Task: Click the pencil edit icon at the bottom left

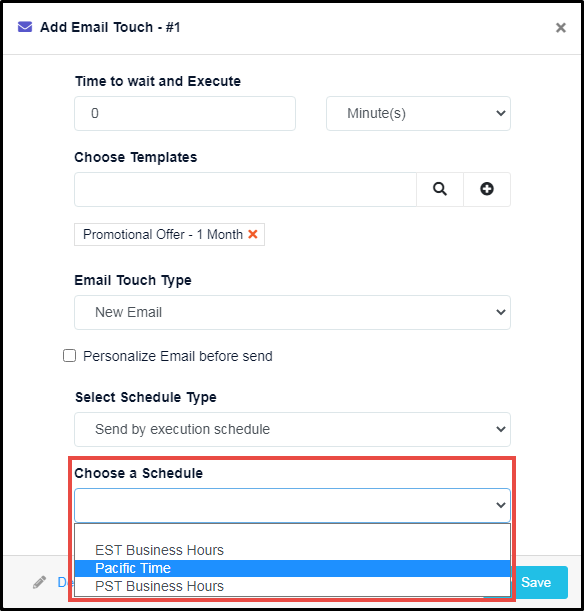Action: click(39, 582)
